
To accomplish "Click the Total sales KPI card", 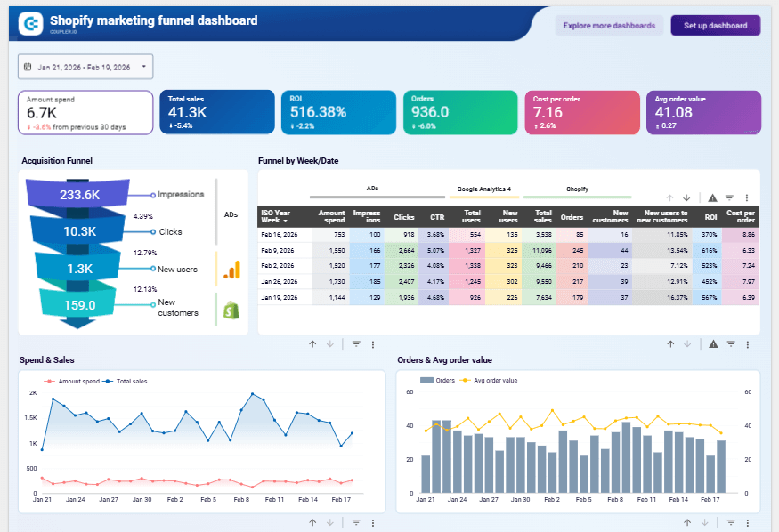I will (219, 112).
